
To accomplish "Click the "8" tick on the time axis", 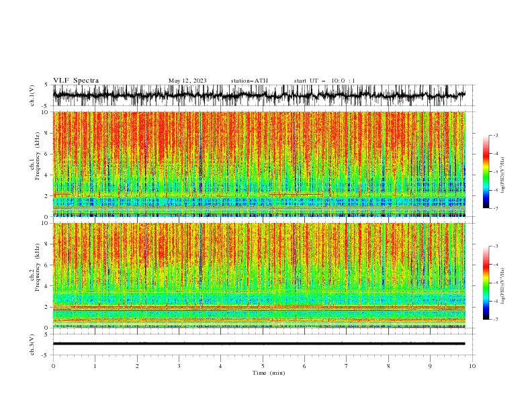I will (x=388, y=366).
